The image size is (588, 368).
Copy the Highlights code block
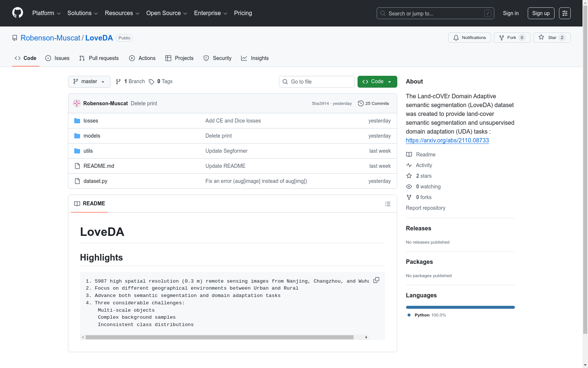376,280
